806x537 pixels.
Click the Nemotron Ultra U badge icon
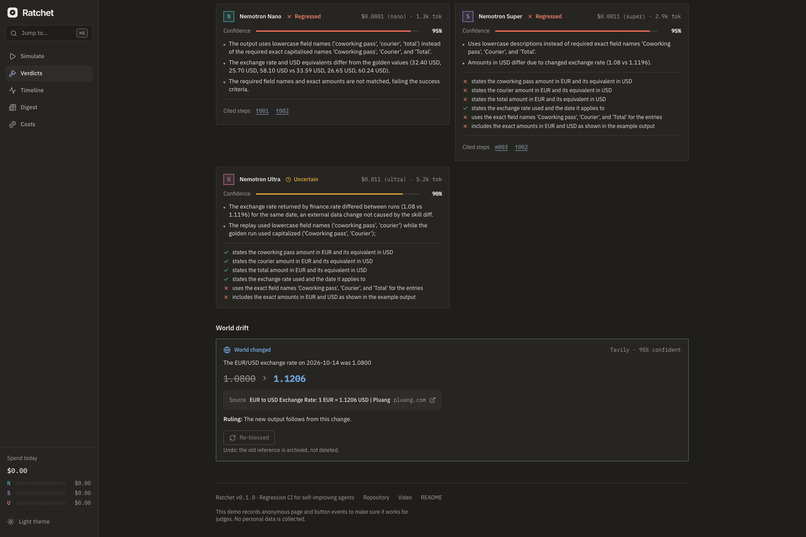(x=229, y=179)
